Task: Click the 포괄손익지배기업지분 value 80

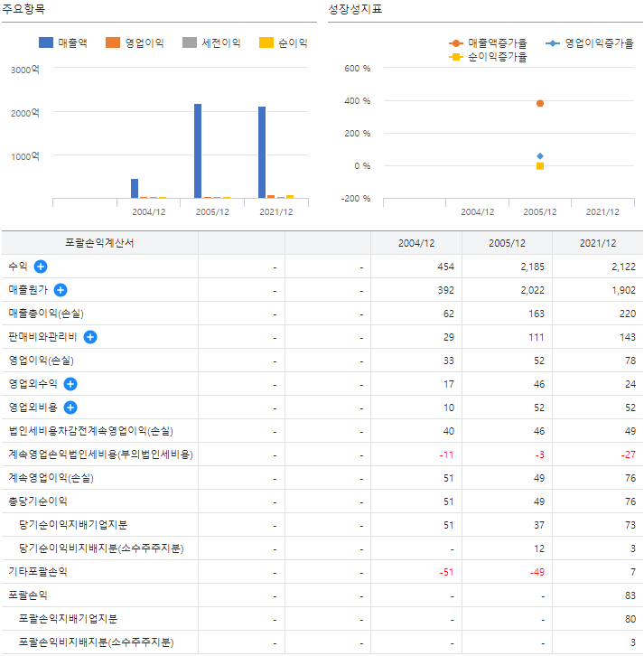Action: (630, 619)
